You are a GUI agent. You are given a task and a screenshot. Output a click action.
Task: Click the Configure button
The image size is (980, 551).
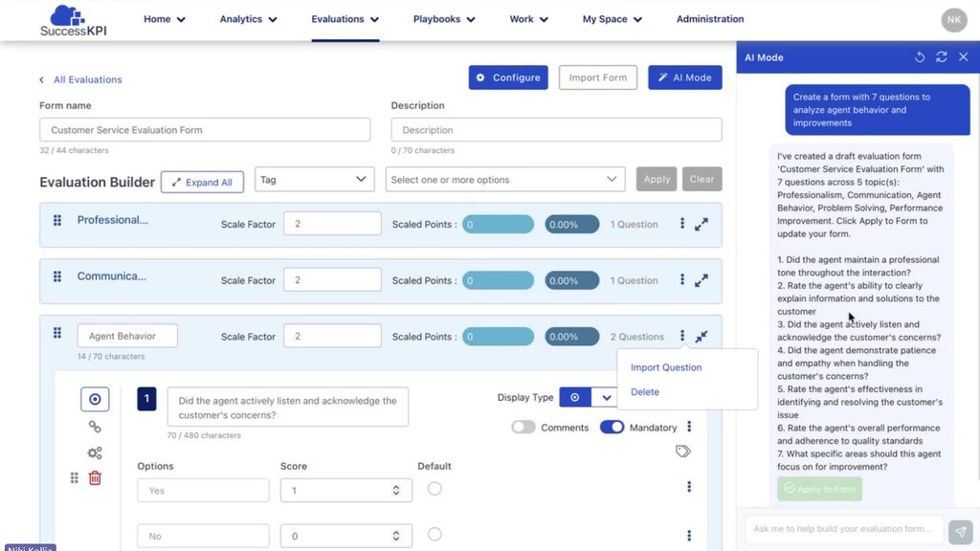tap(508, 77)
